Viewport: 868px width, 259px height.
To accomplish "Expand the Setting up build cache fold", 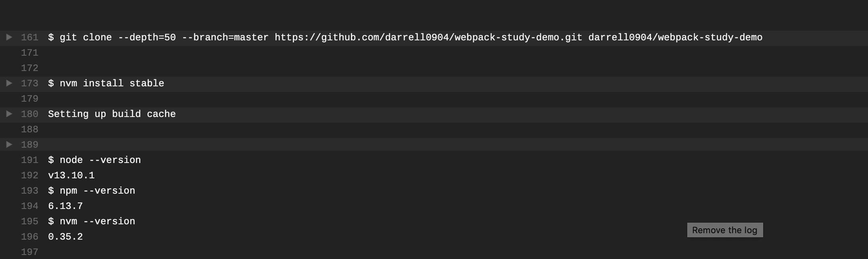I will point(9,114).
